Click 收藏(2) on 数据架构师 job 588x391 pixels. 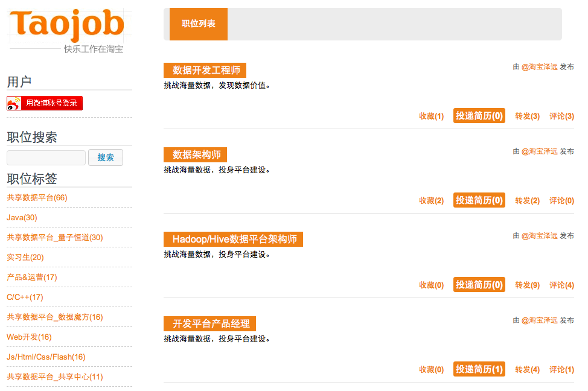(431, 200)
